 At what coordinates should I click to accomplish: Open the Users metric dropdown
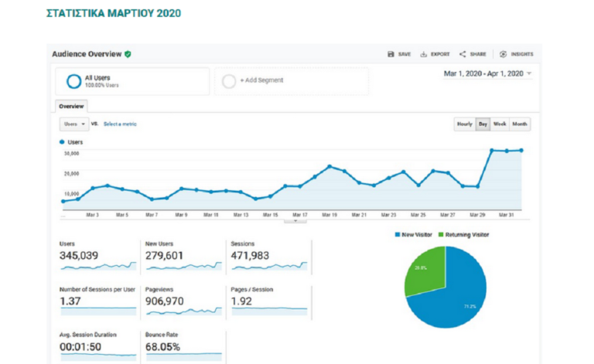coord(74,124)
